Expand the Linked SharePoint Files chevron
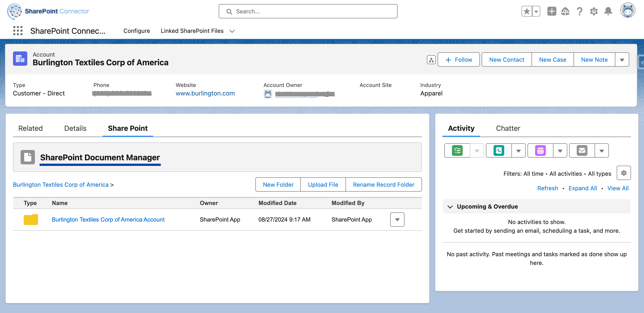 tap(232, 31)
